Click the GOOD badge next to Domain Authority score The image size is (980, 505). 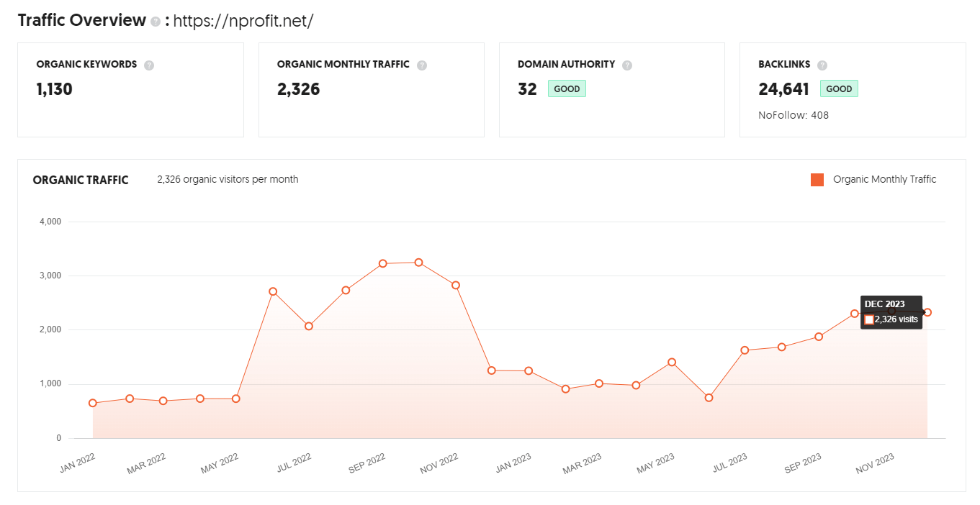coord(567,89)
